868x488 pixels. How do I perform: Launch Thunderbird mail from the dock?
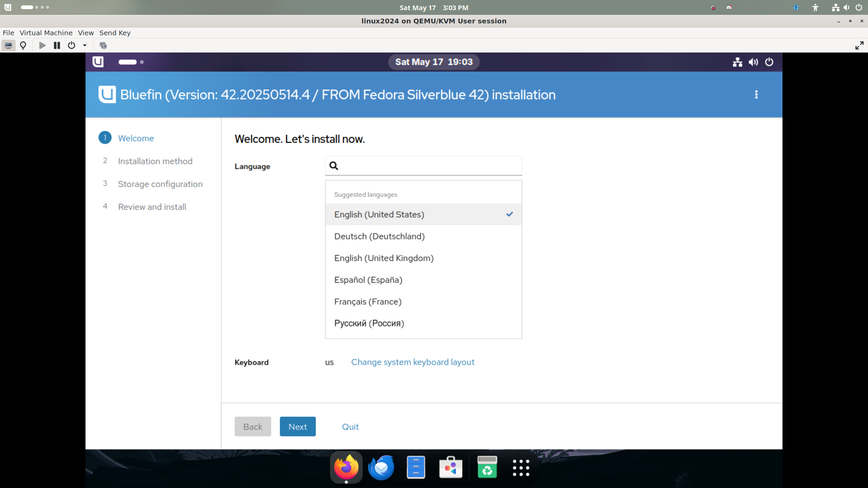tap(381, 468)
